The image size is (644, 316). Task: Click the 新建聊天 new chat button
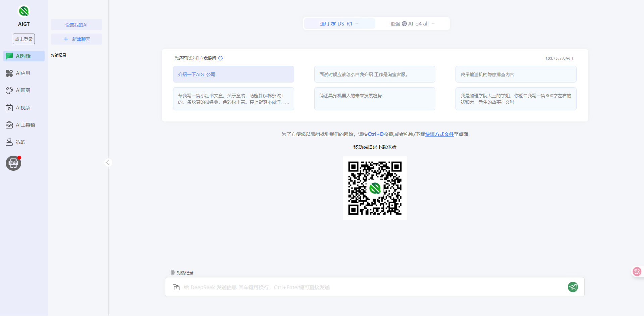pos(76,39)
